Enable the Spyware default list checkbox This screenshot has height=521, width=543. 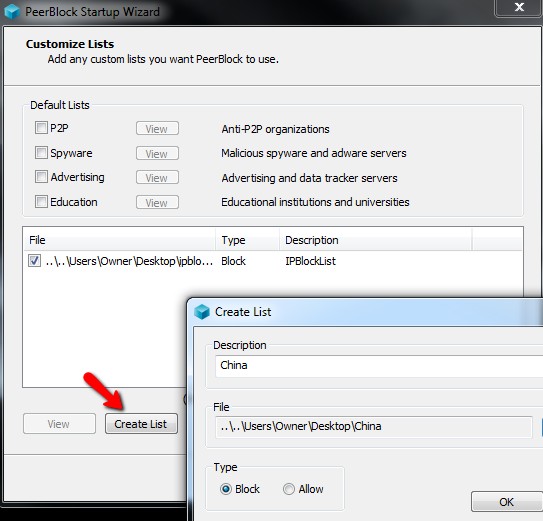coord(41,152)
